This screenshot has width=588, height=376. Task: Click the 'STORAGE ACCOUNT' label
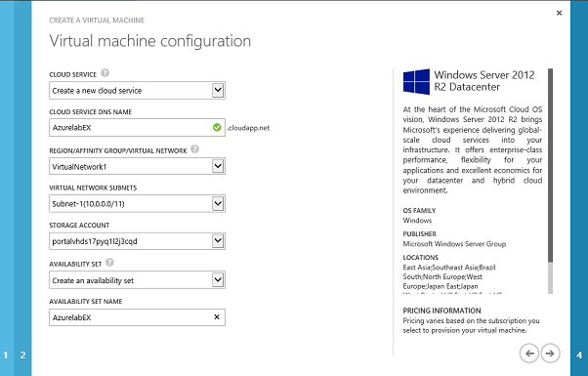click(79, 225)
